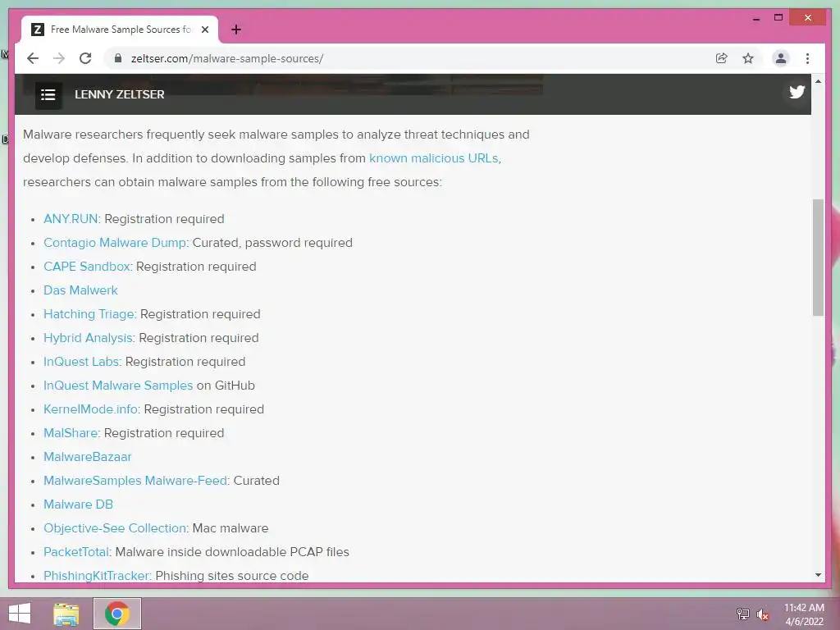Open the Twitter bird icon link
This screenshot has width=840, height=630.
tap(797, 92)
